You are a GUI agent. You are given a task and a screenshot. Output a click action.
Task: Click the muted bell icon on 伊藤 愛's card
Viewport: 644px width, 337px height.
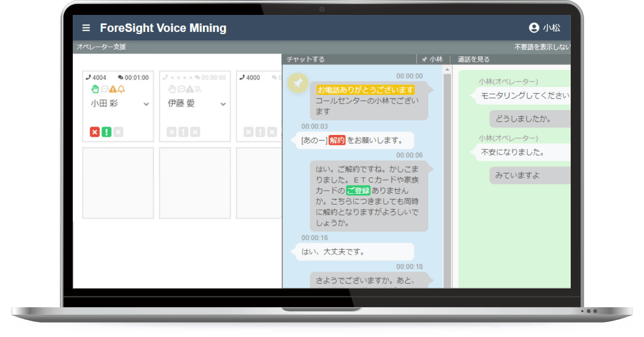198,89
